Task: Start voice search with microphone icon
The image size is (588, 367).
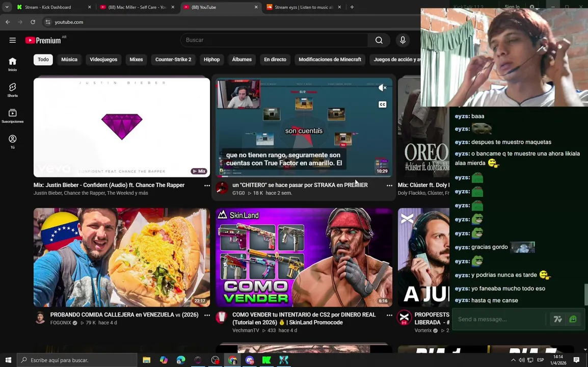Action: (403, 40)
